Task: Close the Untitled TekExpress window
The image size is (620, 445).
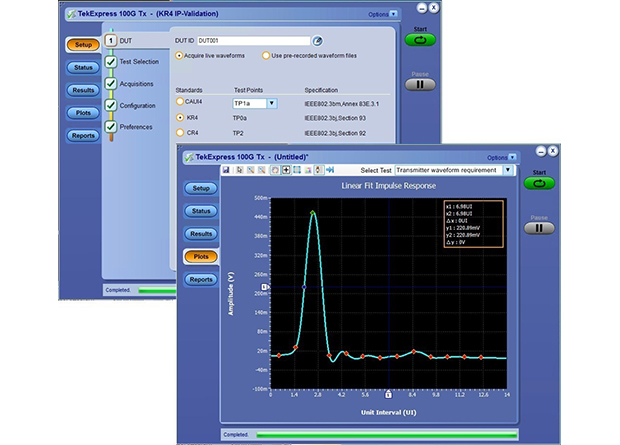Action: coord(553,151)
